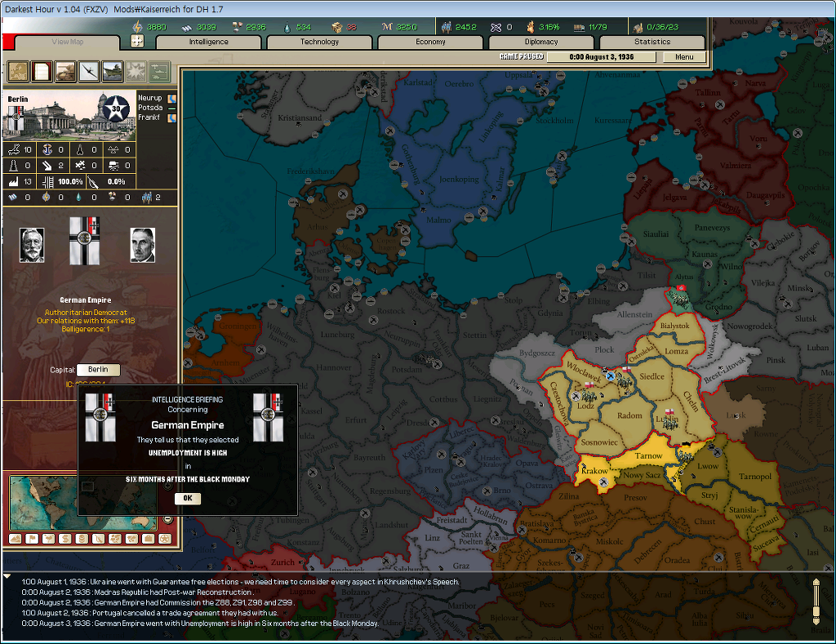836x644 pixels.
Task: Select supply map mode briefcase icon
Action: [x=149, y=539]
